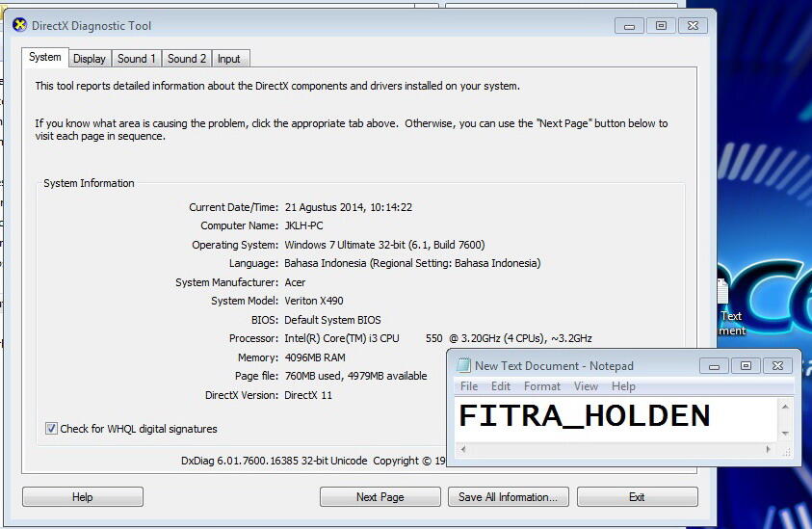Click Notepad resize grip corner
812x529 pixels.
[786, 451]
